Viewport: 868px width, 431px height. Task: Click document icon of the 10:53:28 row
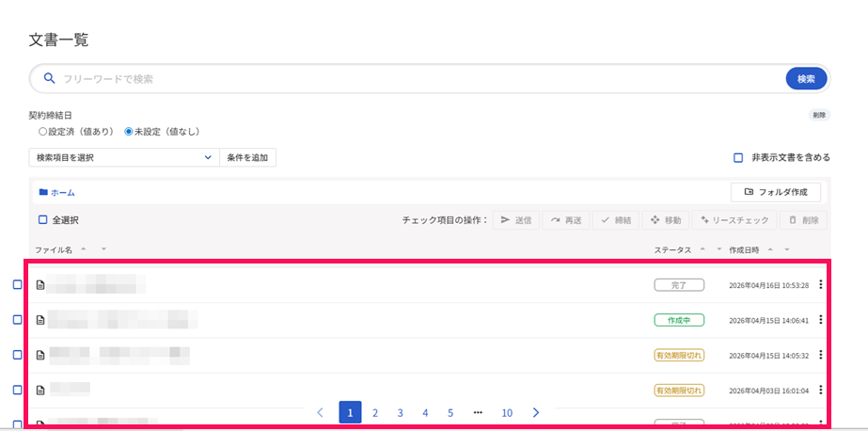39,285
